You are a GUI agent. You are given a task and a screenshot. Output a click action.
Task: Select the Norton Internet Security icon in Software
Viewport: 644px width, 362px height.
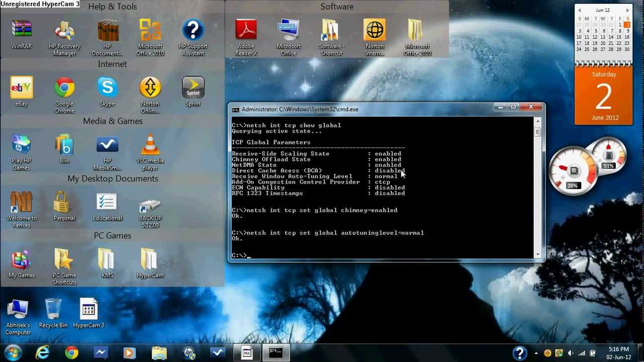(374, 38)
